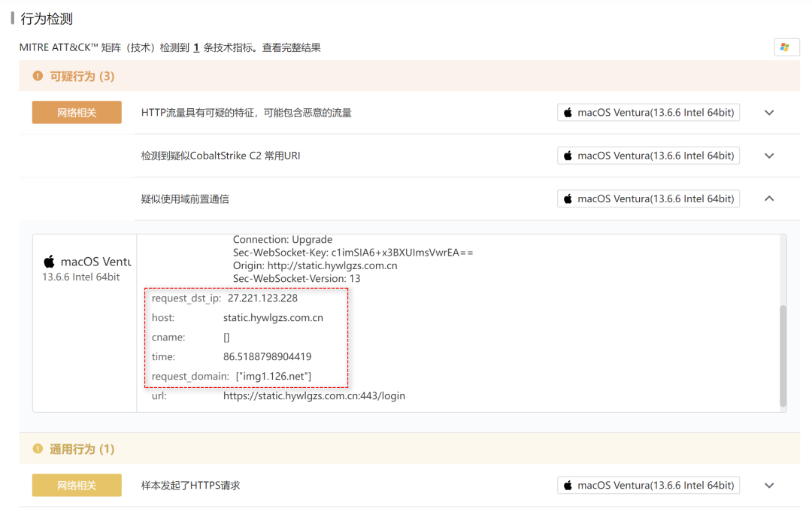Click the warning icon beside 可疑行为
Viewport: 812px width, 521px height.
38,76
